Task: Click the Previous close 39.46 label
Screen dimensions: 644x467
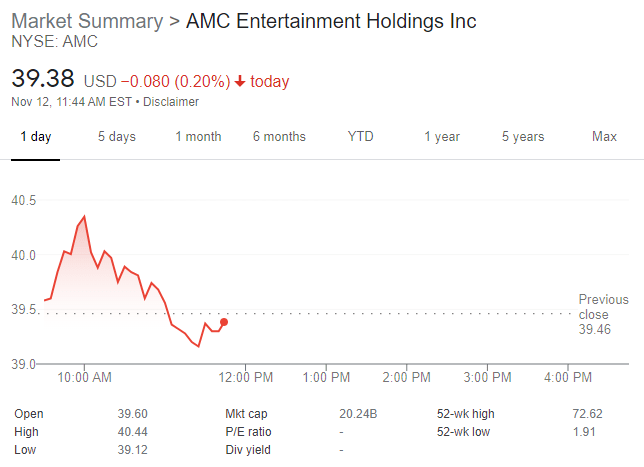Action: click(603, 314)
